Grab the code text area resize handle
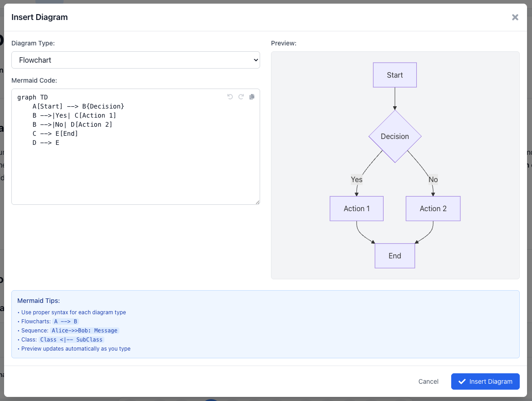 pos(257,202)
